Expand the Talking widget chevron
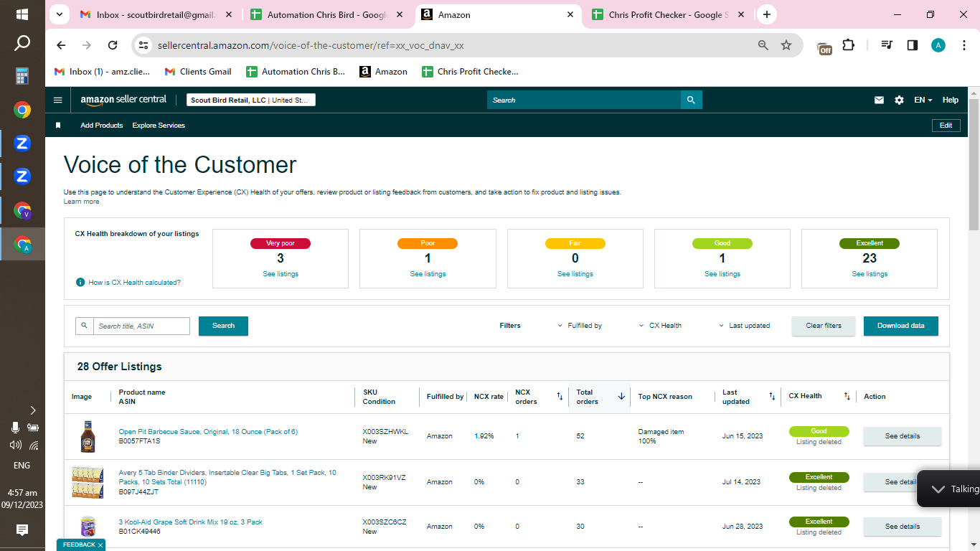Viewport: 980px width, 551px height. 938,489
